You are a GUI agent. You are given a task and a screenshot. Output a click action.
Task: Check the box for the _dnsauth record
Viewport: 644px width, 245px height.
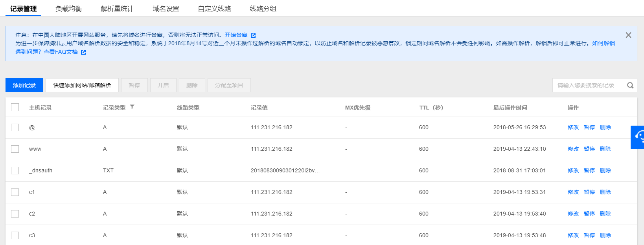coord(15,170)
